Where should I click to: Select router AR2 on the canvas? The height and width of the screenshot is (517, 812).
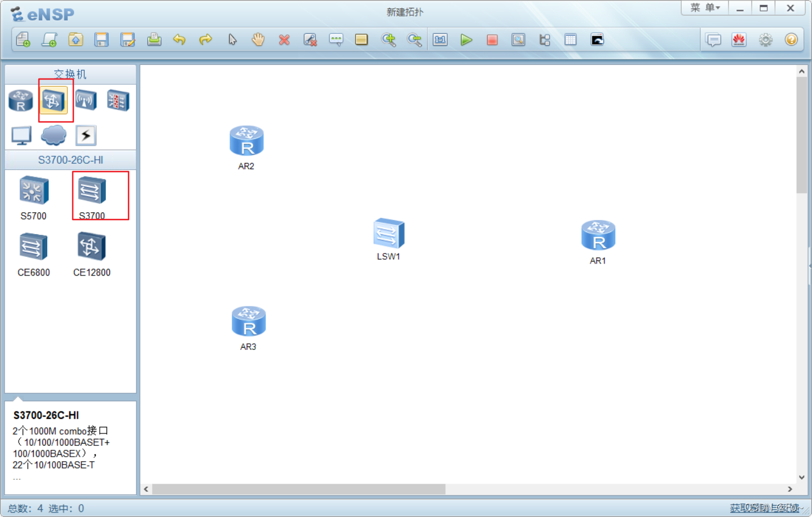point(246,141)
